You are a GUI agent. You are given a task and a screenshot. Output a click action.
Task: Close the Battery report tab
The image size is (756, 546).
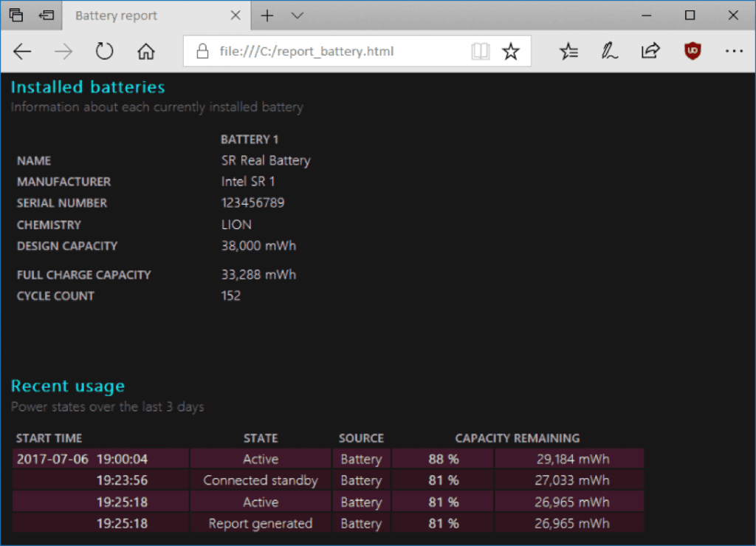click(236, 16)
